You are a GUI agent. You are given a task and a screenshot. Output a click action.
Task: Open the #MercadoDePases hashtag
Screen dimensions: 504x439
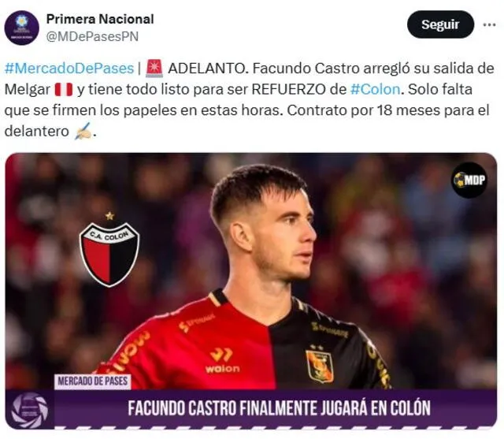(x=69, y=69)
